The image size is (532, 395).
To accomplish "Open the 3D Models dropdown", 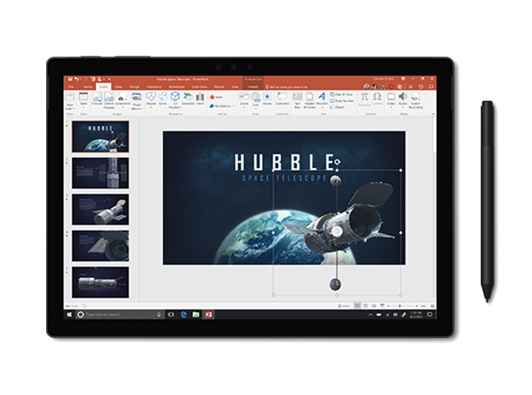I will 175,100.
